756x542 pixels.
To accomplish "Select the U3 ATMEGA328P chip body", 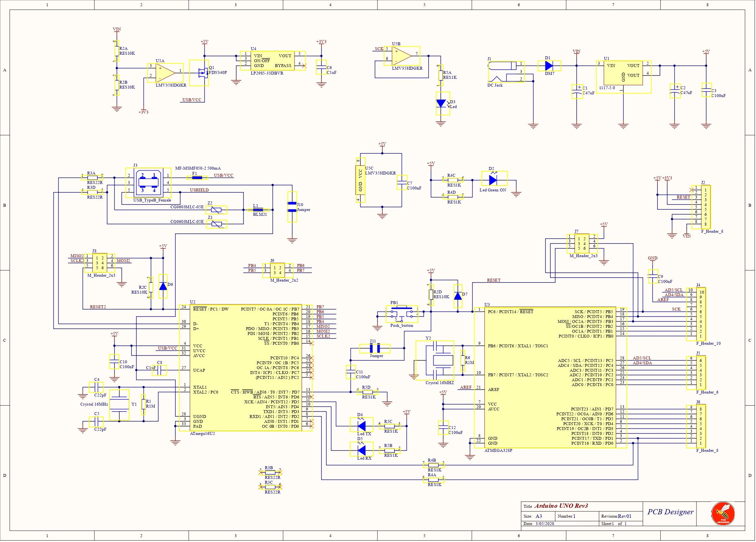I will 550,377.
